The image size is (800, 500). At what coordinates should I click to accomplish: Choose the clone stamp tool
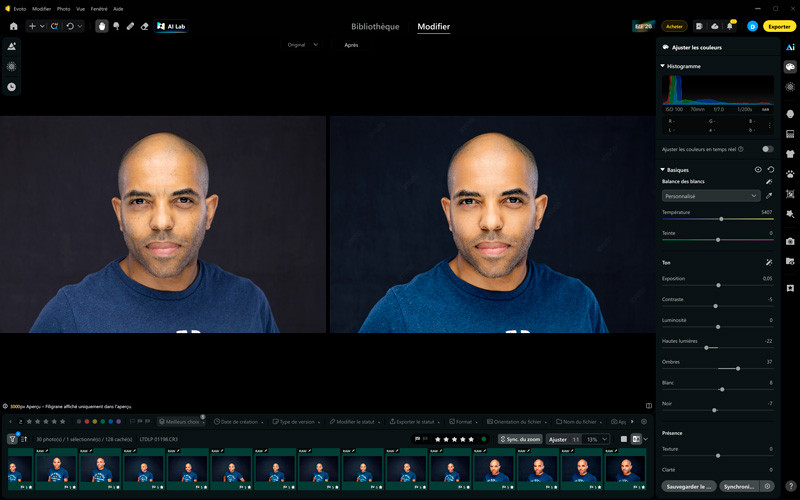pyautogui.click(x=116, y=26)
